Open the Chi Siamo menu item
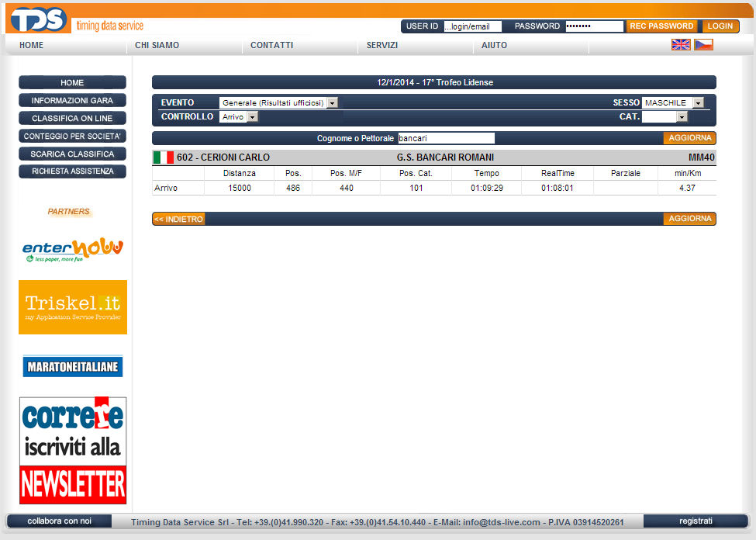 157,45
